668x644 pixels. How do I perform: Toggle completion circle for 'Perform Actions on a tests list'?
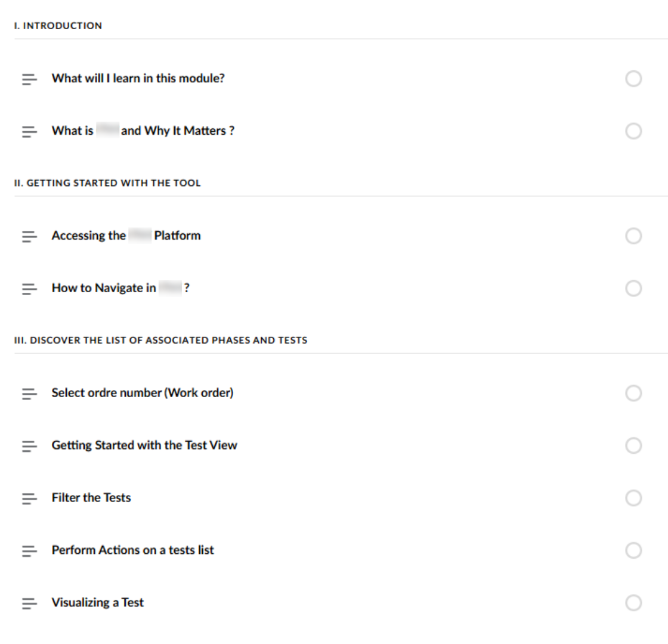(633, 550)
